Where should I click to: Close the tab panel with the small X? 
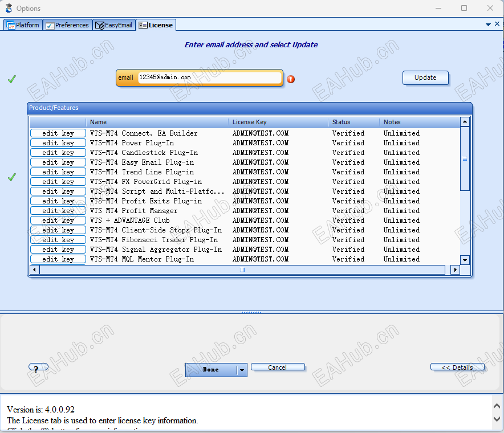[497, 24]
